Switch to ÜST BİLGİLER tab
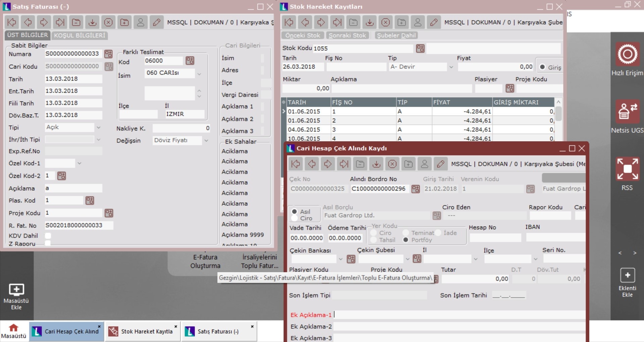The width and height of the screenshot is (644, 342). [x=28, y=35]
